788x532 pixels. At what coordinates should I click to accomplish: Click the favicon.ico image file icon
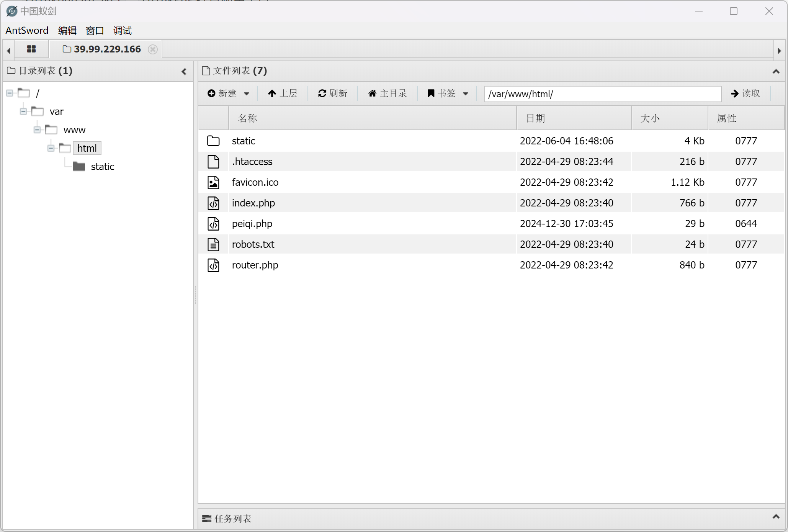[x=213, y=182]
